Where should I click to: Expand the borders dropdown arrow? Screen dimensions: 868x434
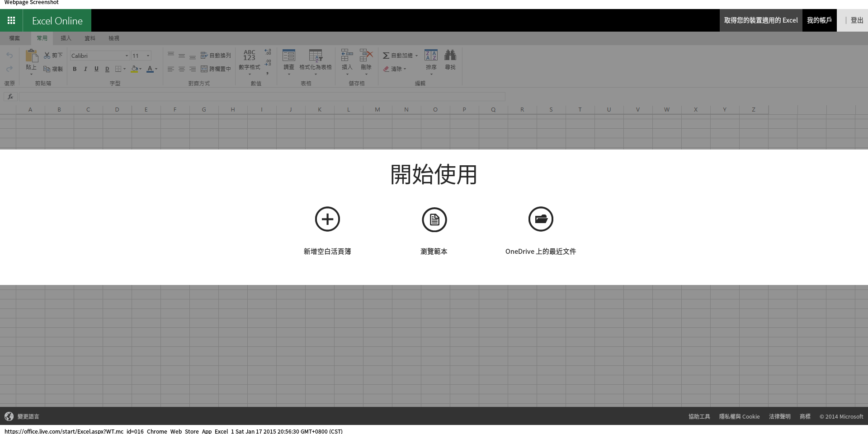[x=125, y=69]
